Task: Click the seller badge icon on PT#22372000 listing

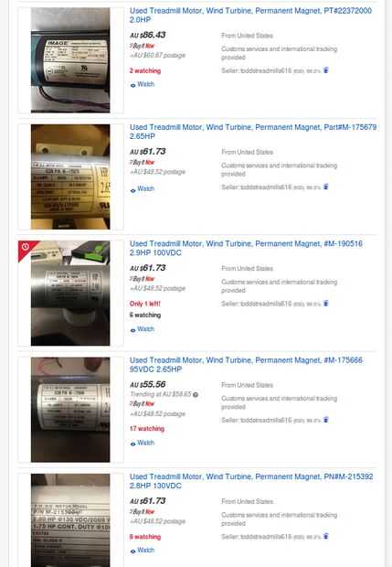Action: coord(325,70)
